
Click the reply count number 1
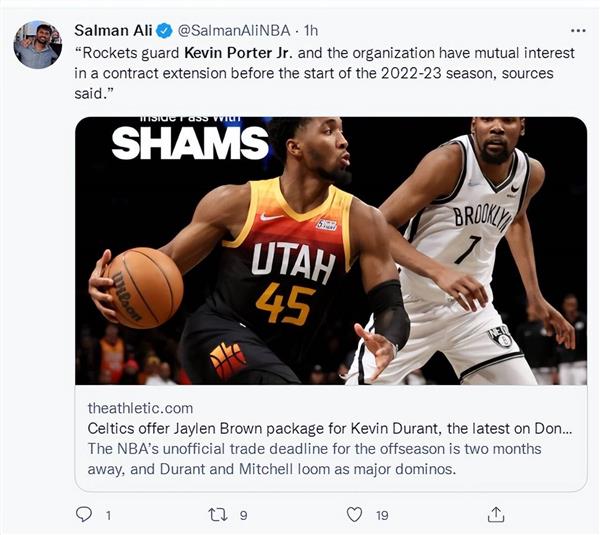pos(108,515)
